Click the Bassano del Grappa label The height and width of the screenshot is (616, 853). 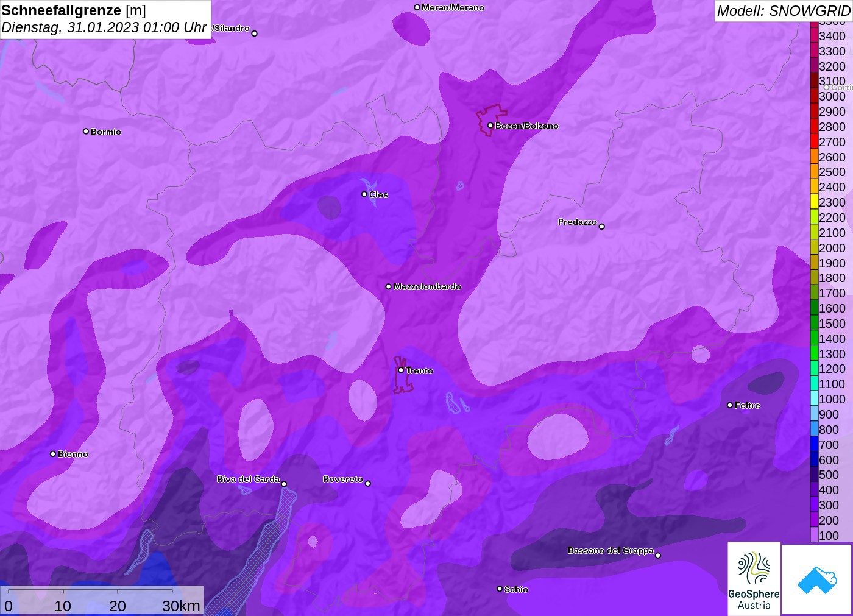[x=611, y=550]
